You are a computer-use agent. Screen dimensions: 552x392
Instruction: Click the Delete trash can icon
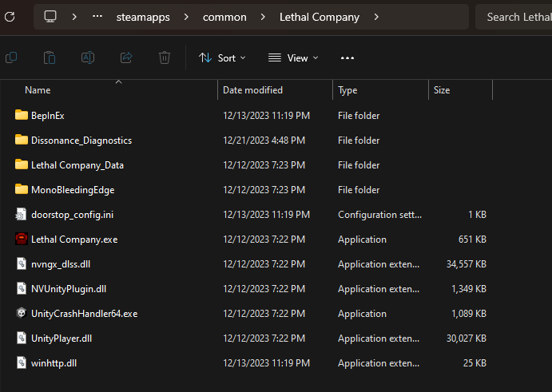165,57
